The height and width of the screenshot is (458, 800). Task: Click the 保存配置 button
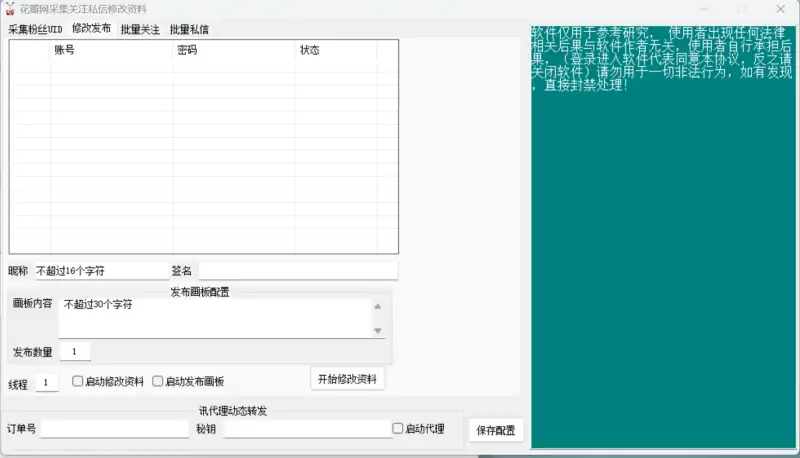pos(496,430)
